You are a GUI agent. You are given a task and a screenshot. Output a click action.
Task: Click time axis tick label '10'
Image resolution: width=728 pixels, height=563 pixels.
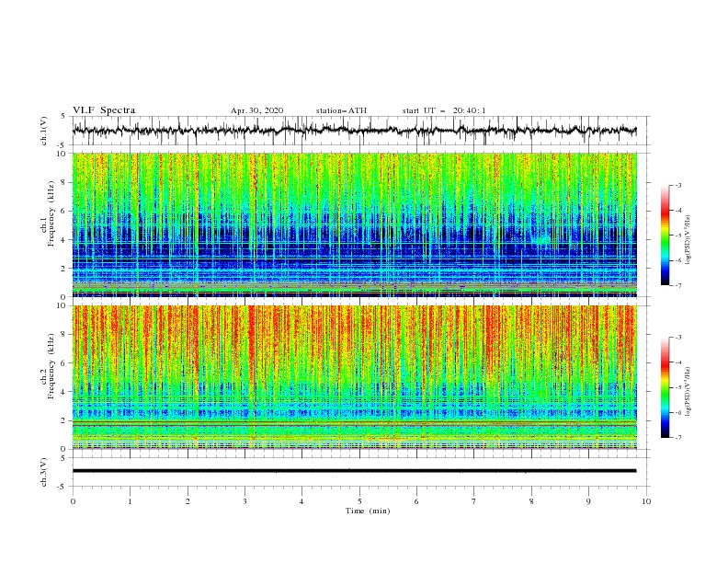[x=646, y=501]
